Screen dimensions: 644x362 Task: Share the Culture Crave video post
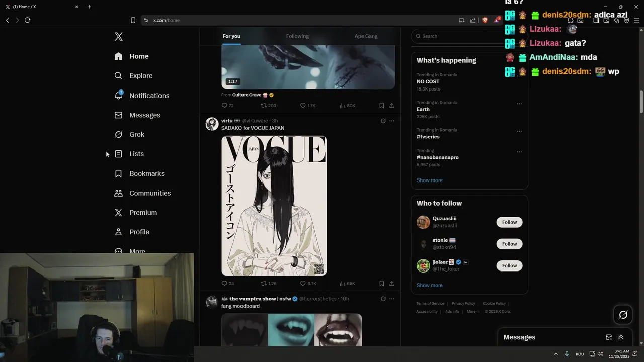(392, 106)
